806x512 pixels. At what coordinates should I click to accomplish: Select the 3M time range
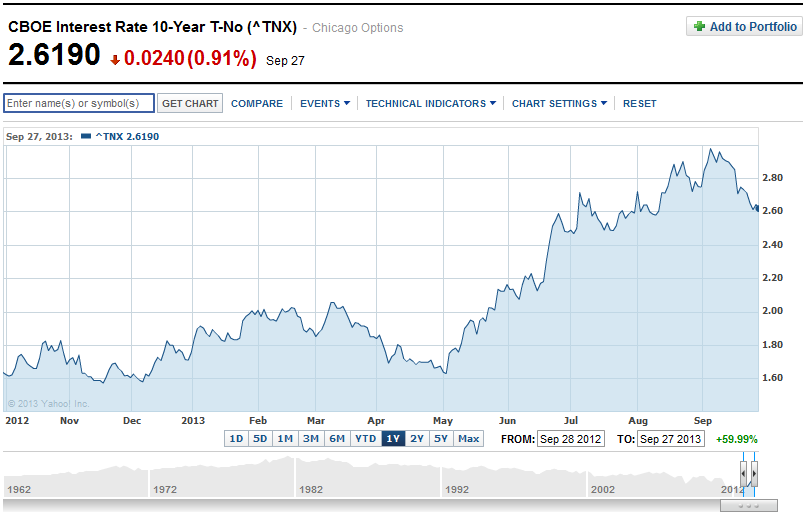pos(311,439)
